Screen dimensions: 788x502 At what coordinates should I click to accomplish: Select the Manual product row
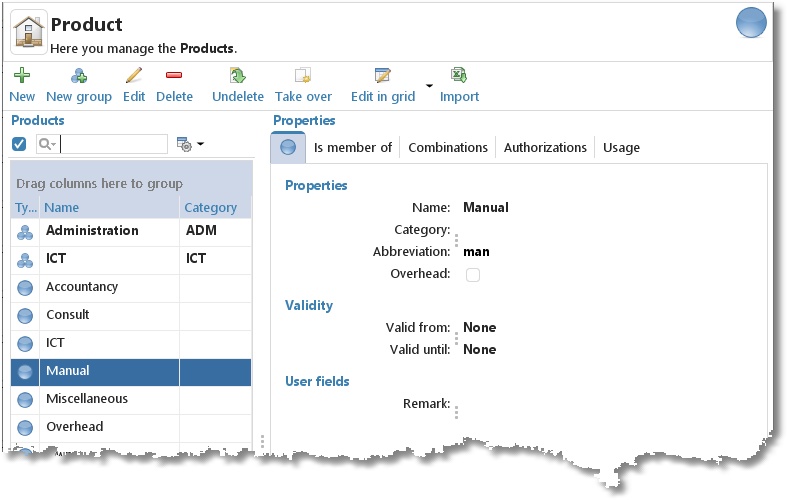point(131,372)
